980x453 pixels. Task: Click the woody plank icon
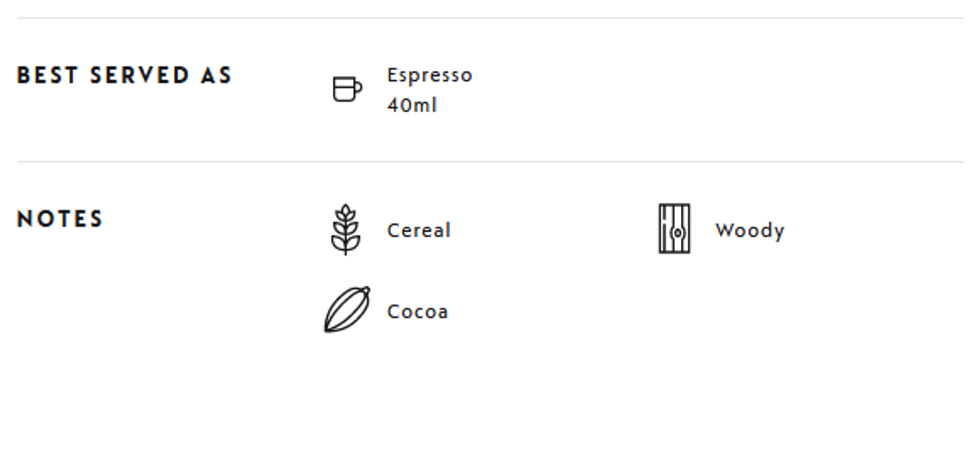(674, 229)
